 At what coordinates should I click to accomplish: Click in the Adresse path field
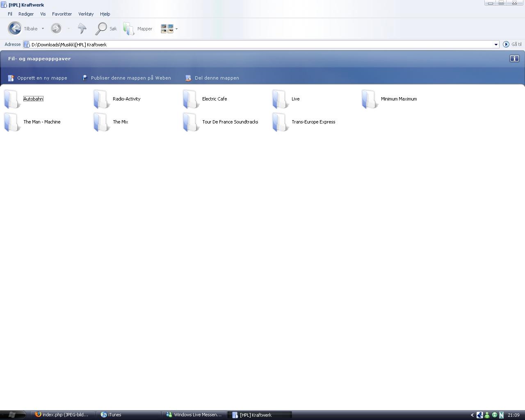[x=261, y=44]
